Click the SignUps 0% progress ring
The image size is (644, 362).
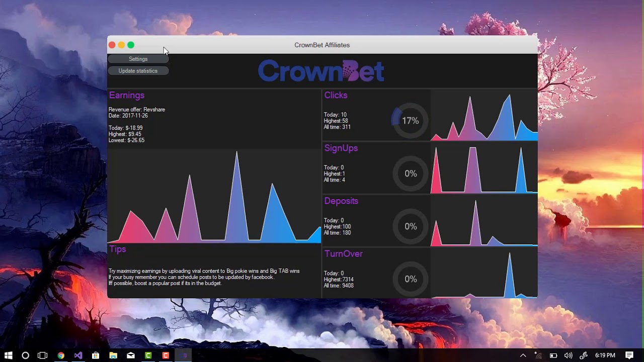(411, 173)
